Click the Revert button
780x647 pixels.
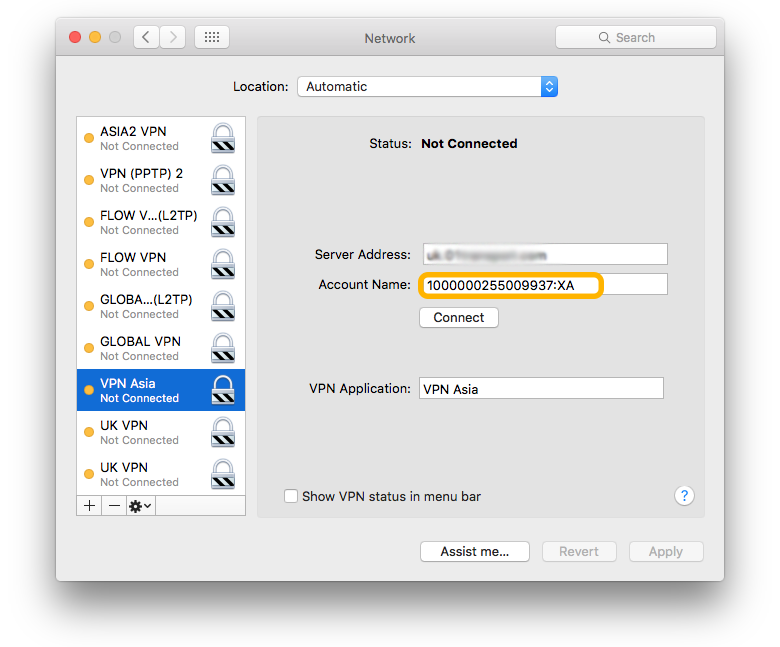[x=579, y=551]
